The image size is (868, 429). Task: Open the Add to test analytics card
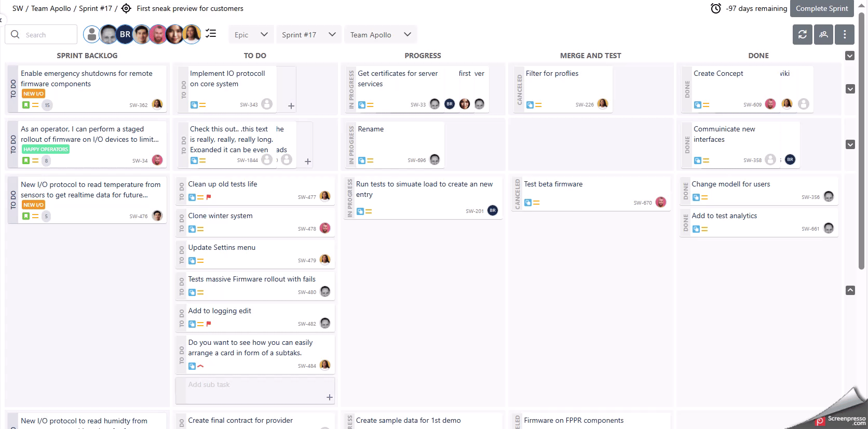[x=758, y=222]
